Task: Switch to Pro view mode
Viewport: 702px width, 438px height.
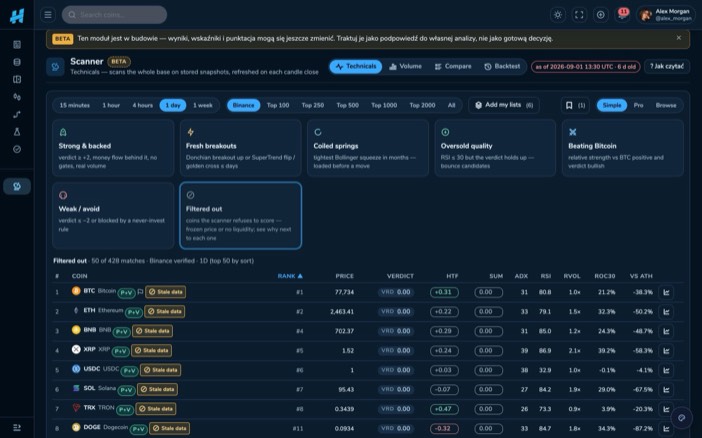Action: point(638,105)
